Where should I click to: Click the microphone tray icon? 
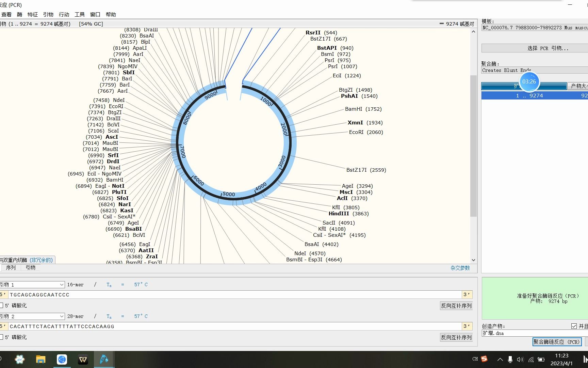(x=510, y=359)
